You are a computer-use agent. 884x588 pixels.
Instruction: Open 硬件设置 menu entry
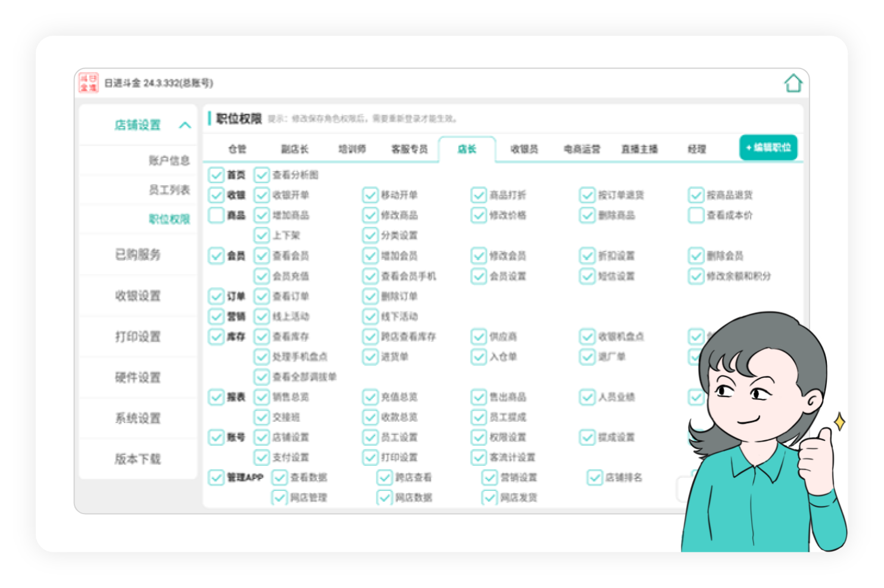tap(138, 378)
